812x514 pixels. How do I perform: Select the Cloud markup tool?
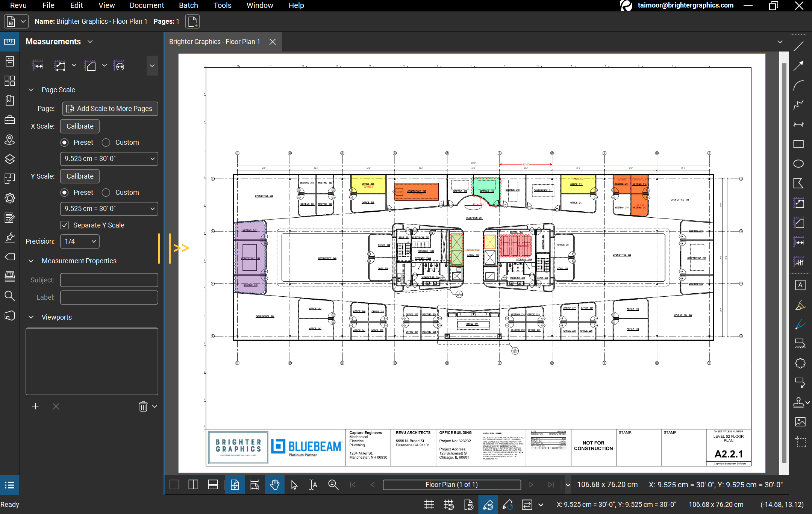coord(800,363)
